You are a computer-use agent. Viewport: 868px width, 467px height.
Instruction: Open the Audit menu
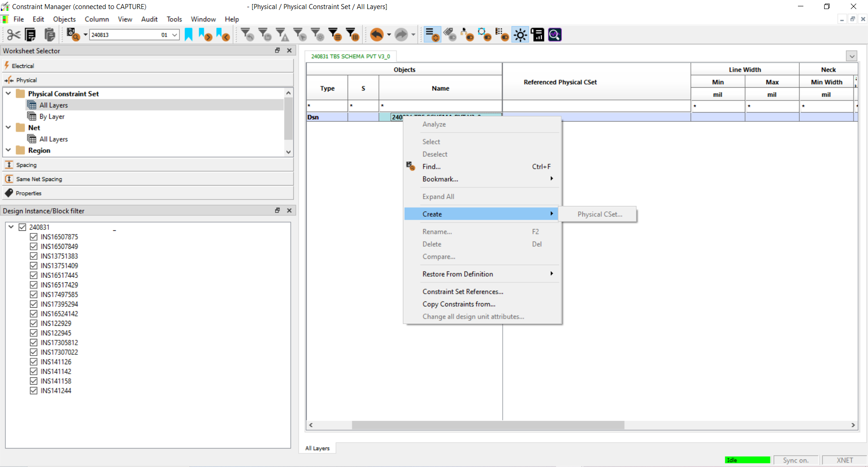(149, 19)
